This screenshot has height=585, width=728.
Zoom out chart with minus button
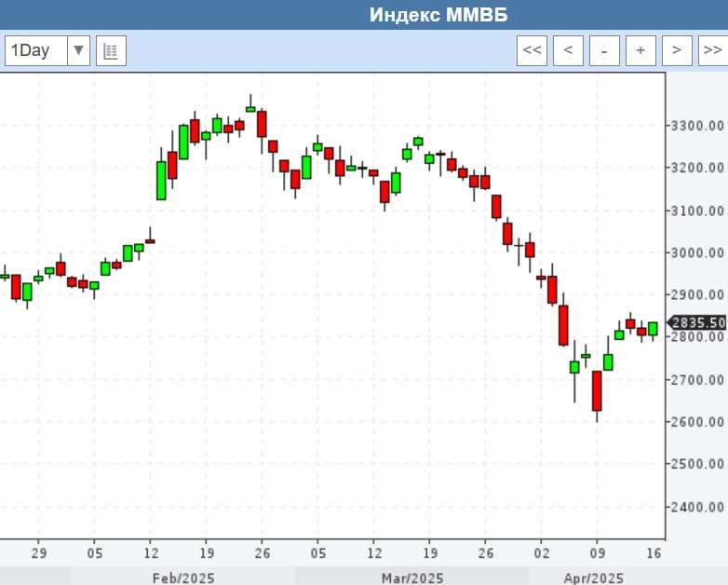point(604,50)
